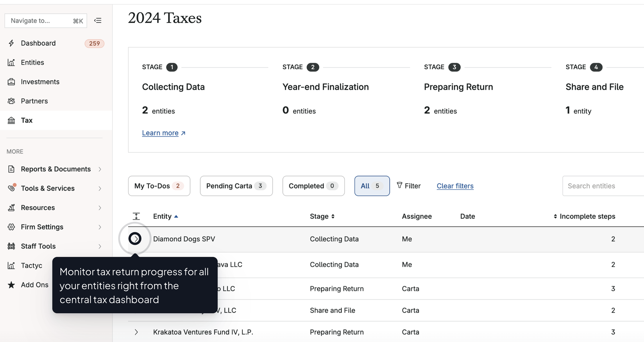Click Clear filters
The image size is (644, 342).
point(455,186)
